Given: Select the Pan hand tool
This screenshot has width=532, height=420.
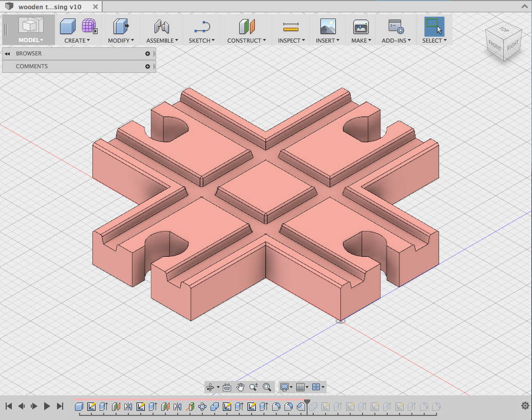Looking at the screenshot, I should point(240,387).
